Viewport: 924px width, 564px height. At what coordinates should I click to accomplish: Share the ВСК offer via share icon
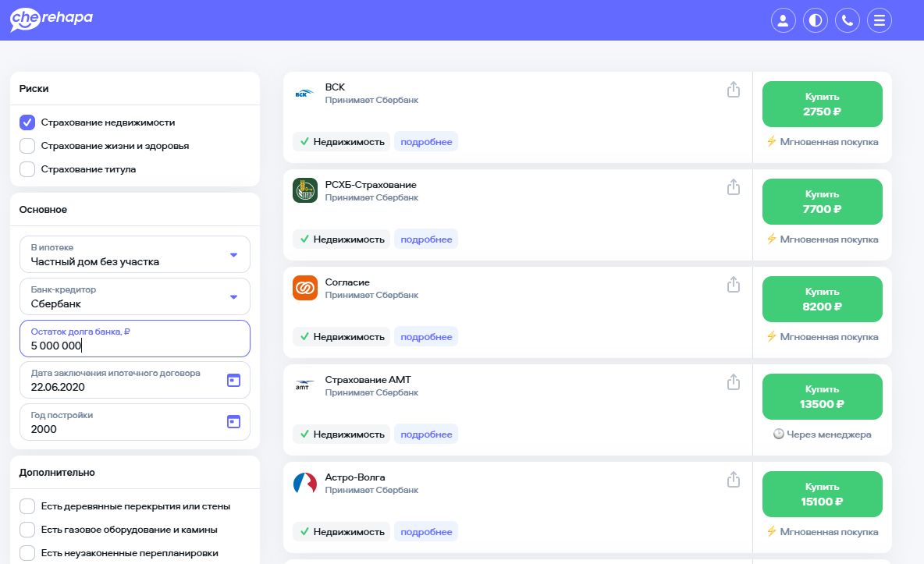click(x=733, y=90)
